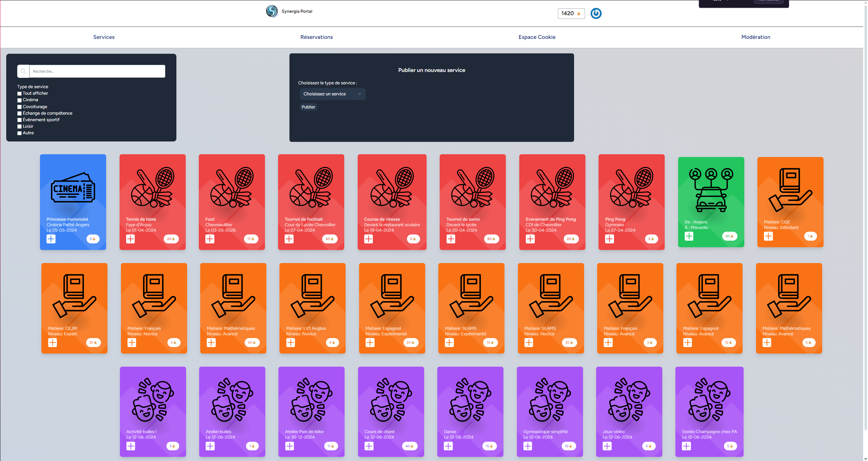868x461 pixels.
Task: Click plus icon on Matiere CEJM card
Action: click(52, 342)
